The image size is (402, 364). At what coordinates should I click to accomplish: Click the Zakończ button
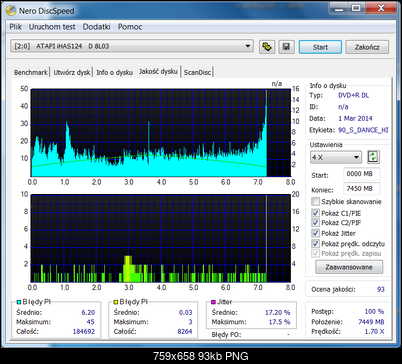click(x=367, y=47)
